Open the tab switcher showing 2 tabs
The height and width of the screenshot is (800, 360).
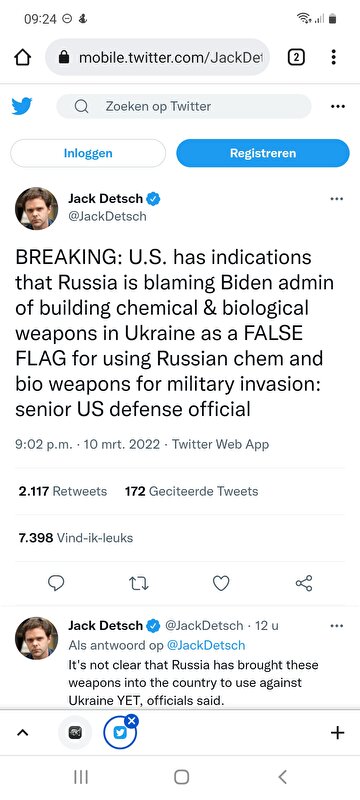[x=296, y=57]
